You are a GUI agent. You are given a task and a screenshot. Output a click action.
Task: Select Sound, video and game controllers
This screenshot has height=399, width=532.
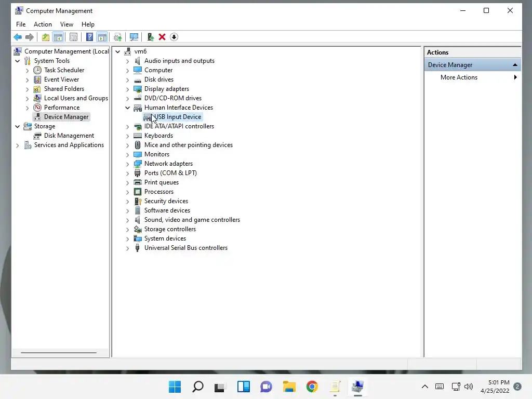coord(192,220)
